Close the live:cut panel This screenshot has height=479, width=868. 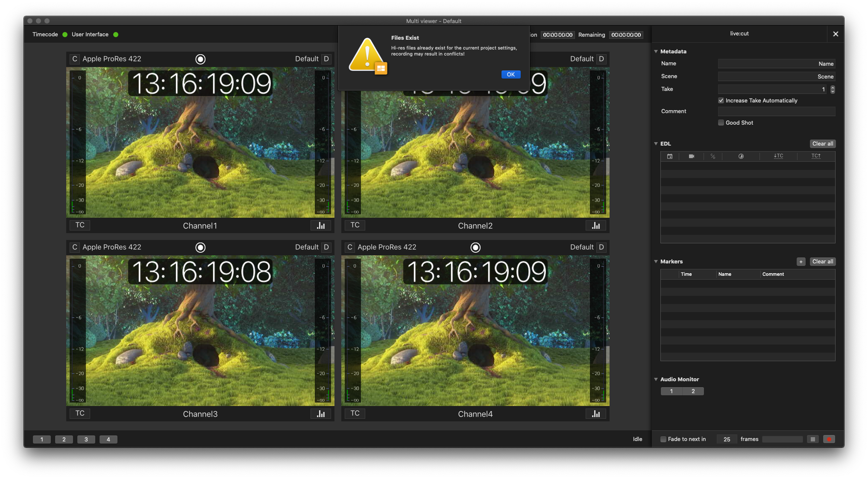[x=836, y=34]
